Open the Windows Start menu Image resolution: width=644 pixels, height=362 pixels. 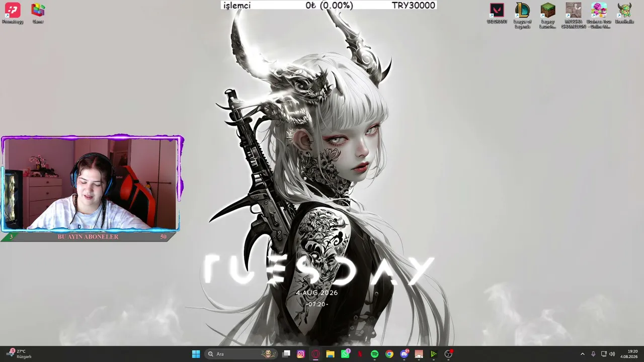point(196,354)
